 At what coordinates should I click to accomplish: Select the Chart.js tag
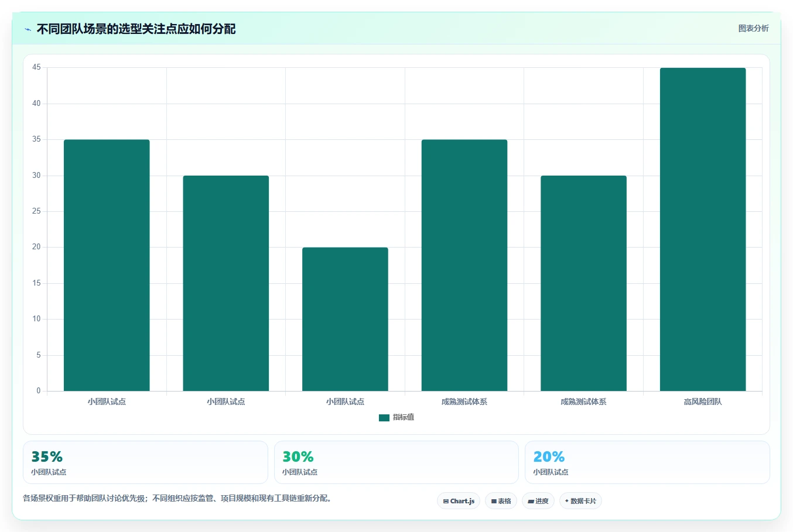click(x=459, y=501)
